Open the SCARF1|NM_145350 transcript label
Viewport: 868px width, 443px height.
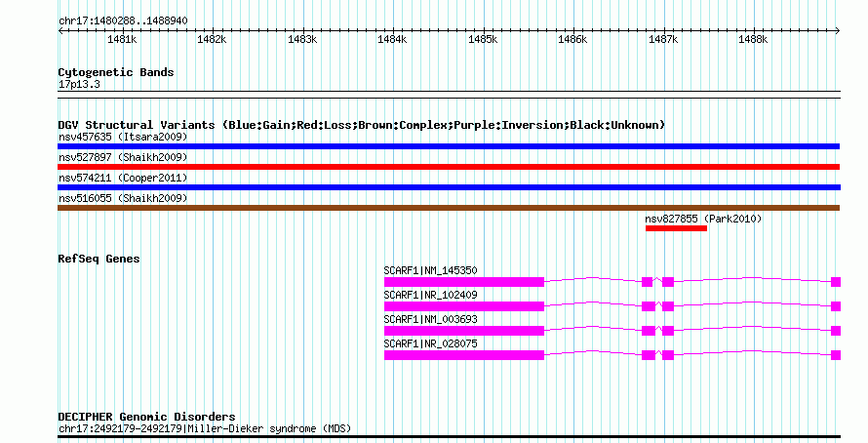[x=430, y=271]
